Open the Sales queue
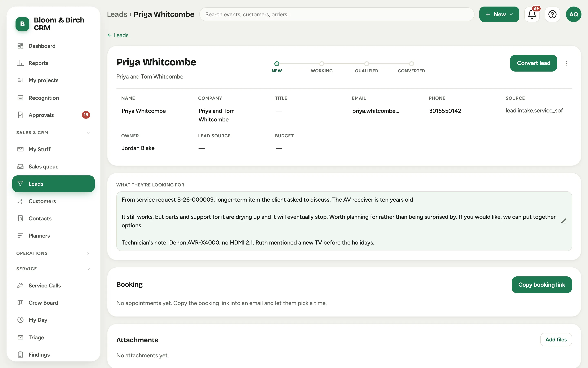 pos(53,166)
